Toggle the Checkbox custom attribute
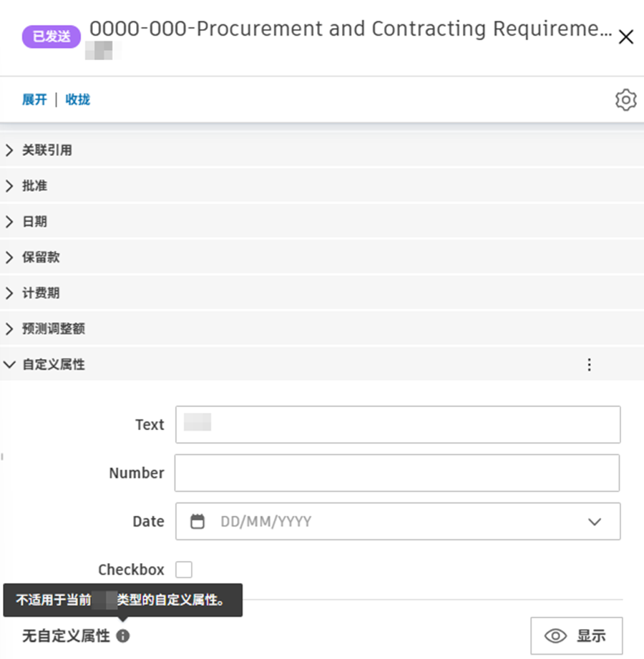The image size is (644, 659). click(x=184, y=570)
